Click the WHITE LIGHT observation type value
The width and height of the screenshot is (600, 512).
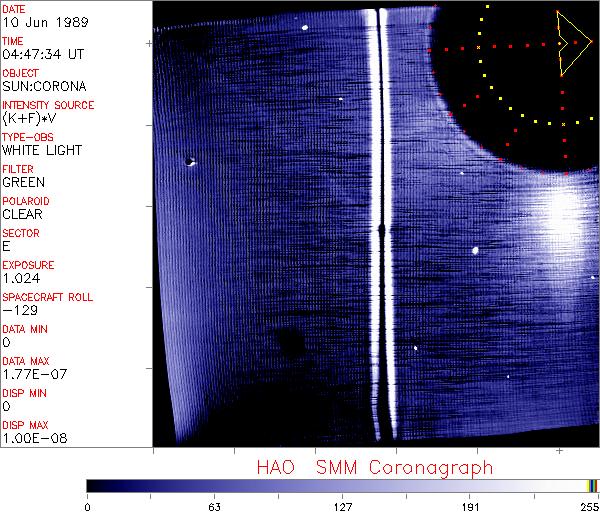(x=42, y=150)
